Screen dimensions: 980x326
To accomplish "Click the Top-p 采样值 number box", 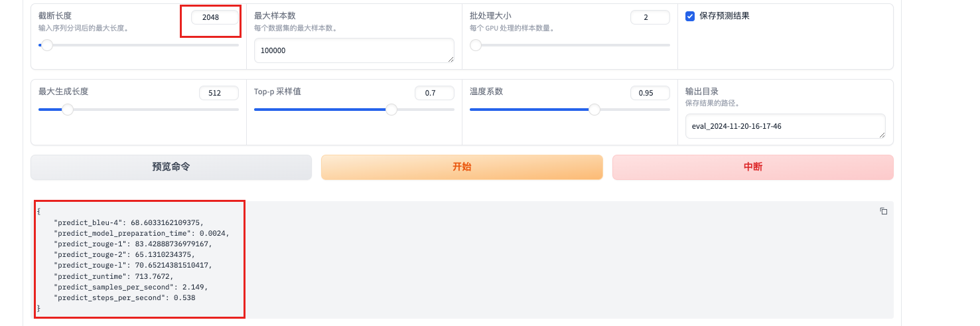I will click(x=434, y=93).
